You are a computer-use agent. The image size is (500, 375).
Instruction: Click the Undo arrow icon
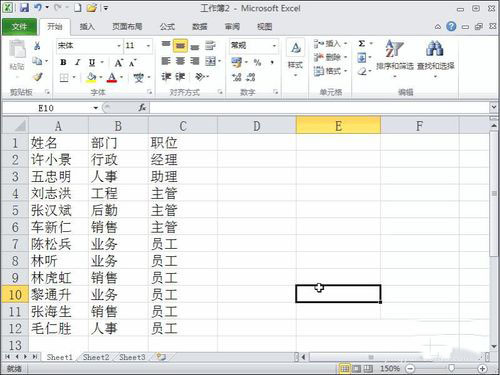point(38,7)
